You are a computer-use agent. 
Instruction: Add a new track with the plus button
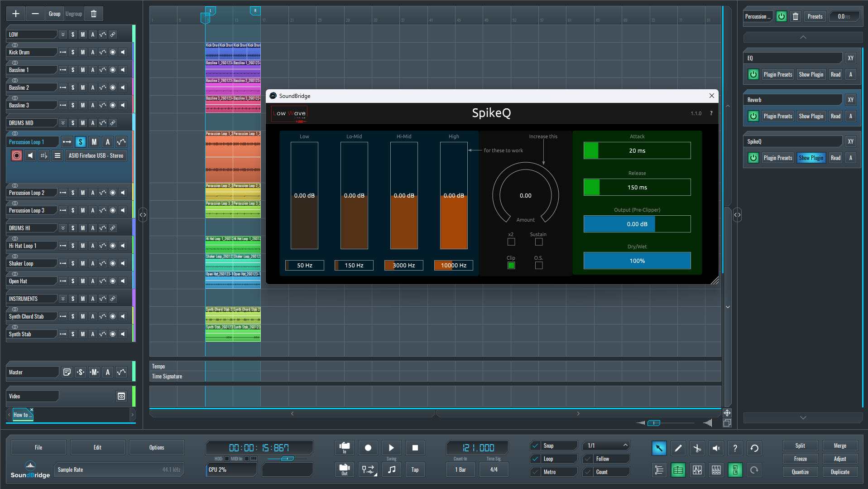click(15, 14)
